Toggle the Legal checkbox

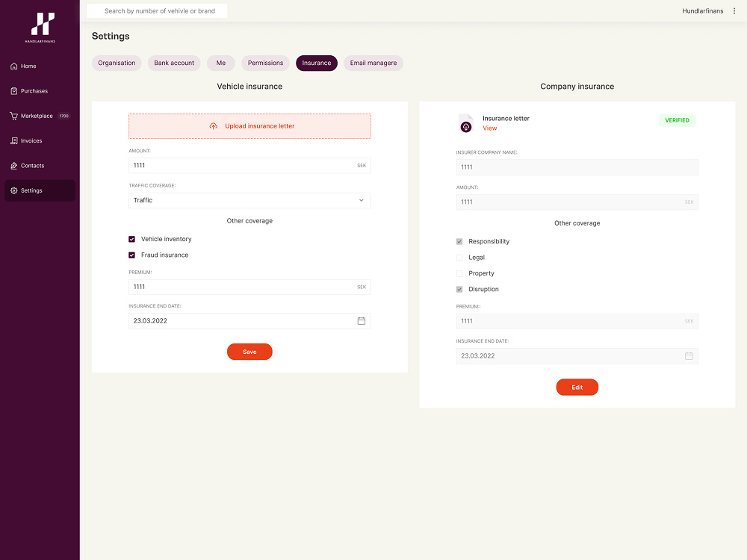pyautogui.click(x=459, y=258)
